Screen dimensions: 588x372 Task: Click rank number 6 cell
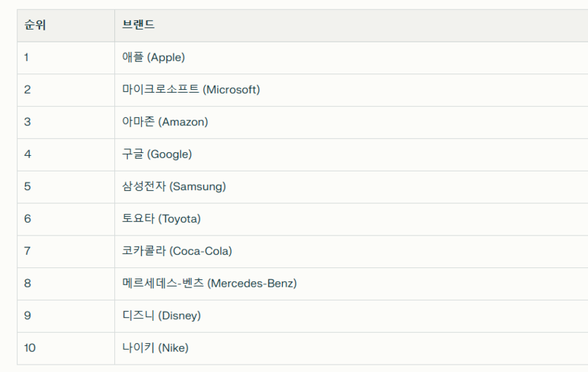(x=27, y=219)
